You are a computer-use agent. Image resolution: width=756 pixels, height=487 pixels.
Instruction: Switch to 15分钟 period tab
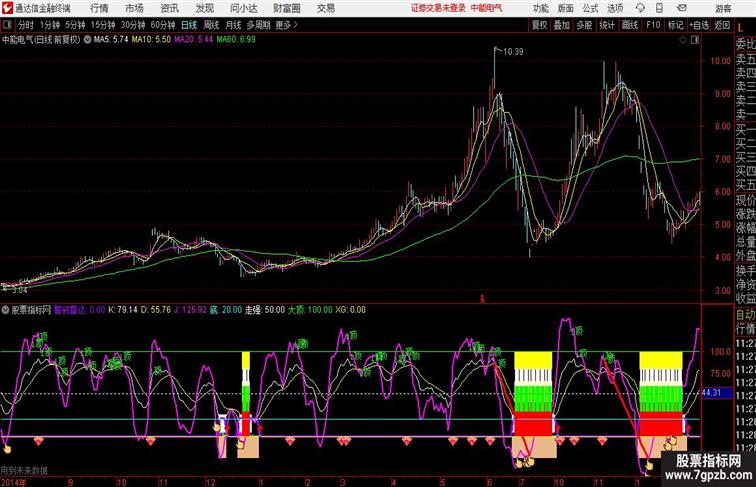click(103, 25)
